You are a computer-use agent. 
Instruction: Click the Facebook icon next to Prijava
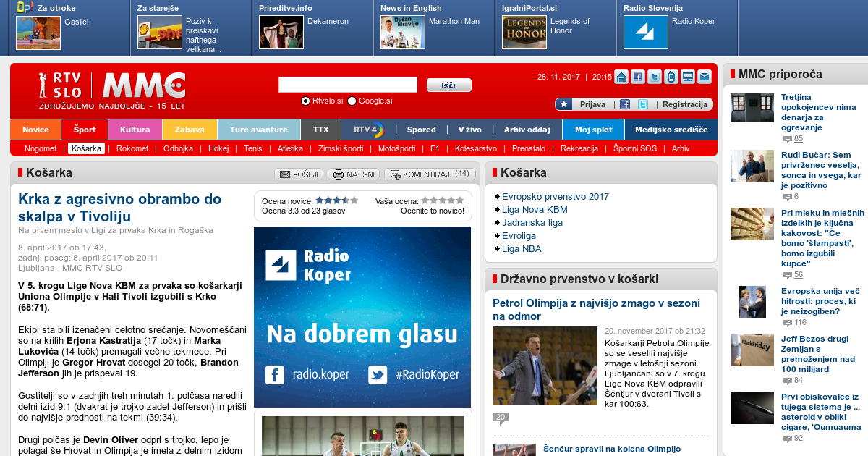[625, 104]
